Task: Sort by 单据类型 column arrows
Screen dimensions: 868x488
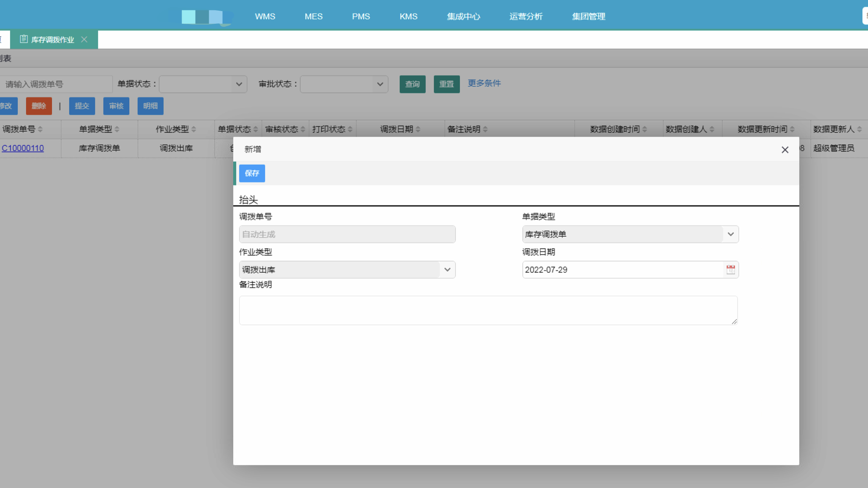Action: pos(117,129)
